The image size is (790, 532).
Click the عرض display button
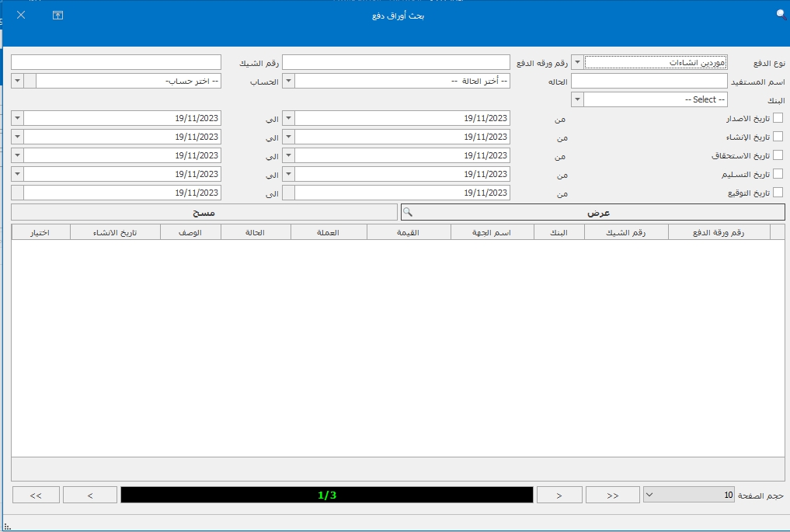click(597, 213)
